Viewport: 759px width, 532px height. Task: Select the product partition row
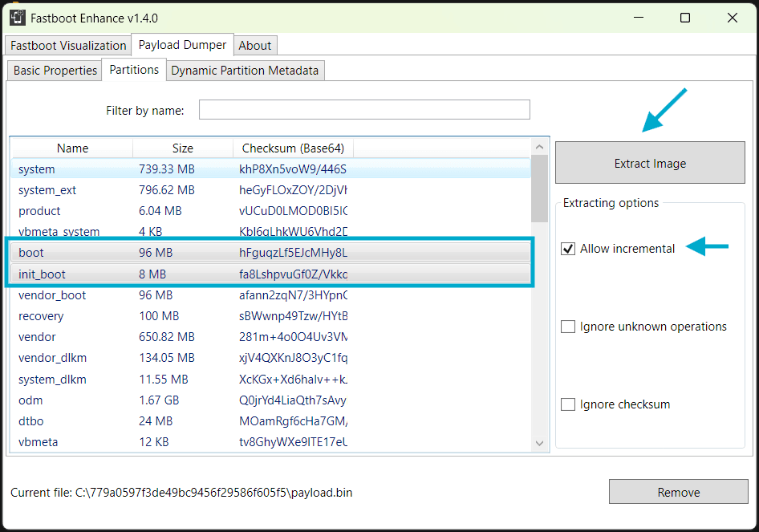(x=271, y=210)
